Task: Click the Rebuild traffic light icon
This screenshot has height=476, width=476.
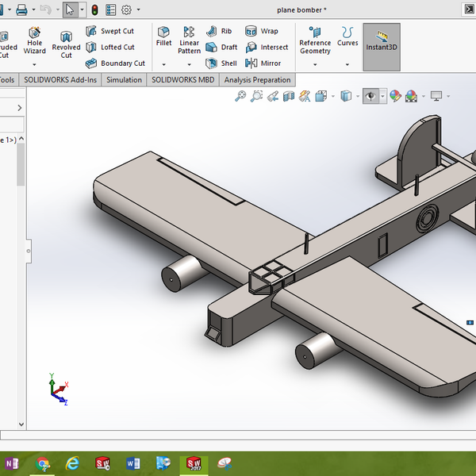Action: 95,10
